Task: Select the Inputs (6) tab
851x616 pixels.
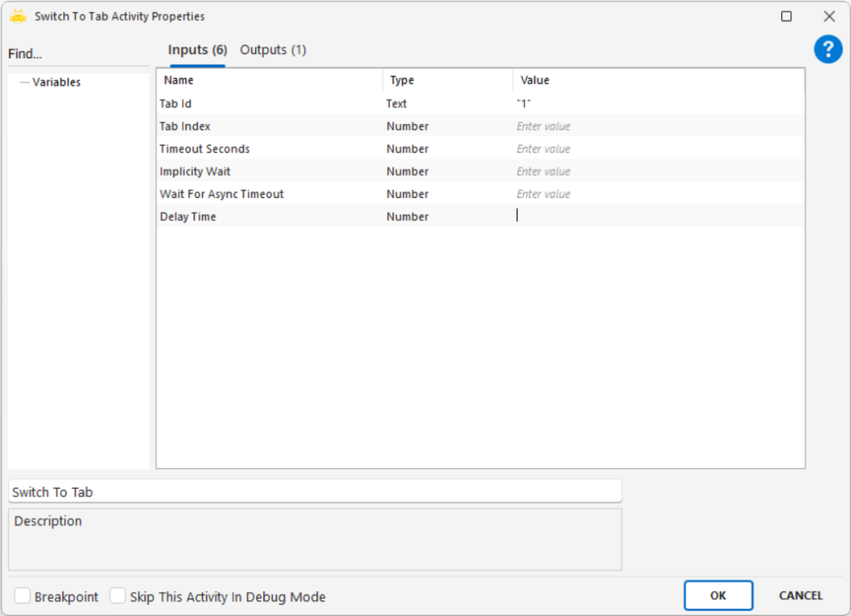Action: (197, 50)
